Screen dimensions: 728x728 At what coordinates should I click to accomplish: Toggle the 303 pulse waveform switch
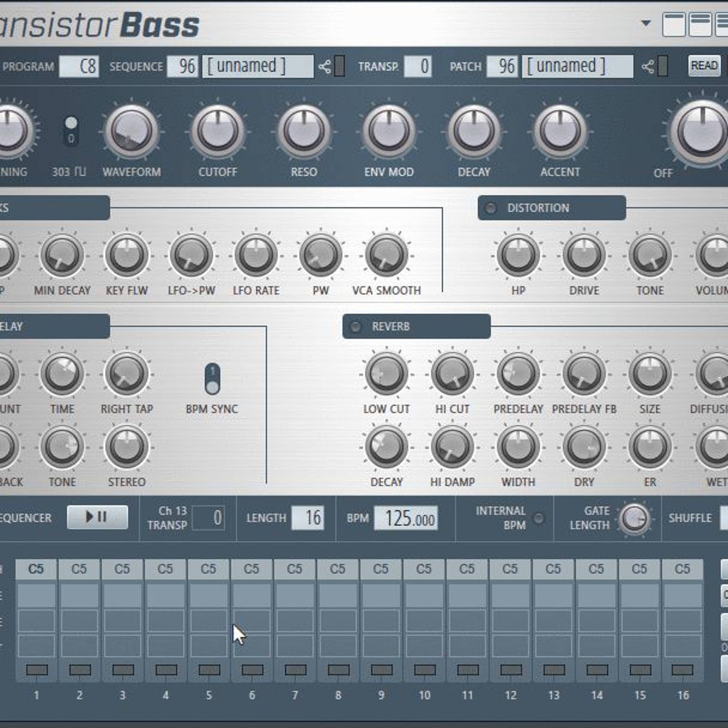click(71, 131)
